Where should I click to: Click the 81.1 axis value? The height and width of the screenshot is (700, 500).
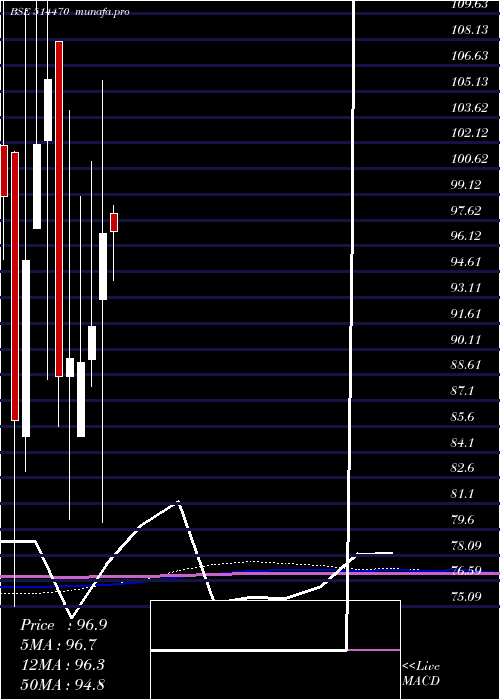(462, 494)
